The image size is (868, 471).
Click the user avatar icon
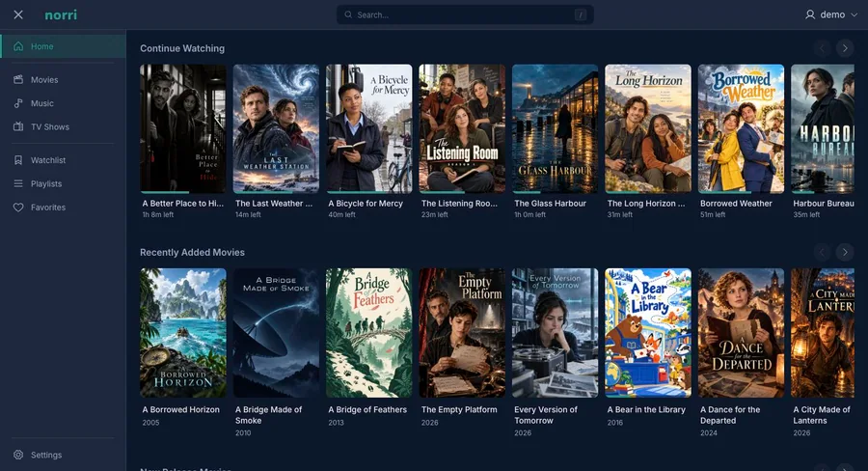coord(810,14)
